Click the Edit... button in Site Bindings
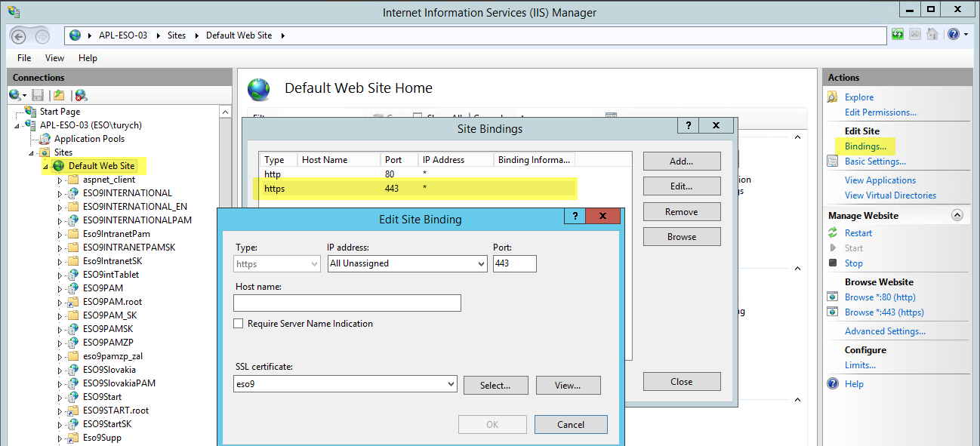The width and height of the screenshot is (980, 446). [x=682, y=186]
